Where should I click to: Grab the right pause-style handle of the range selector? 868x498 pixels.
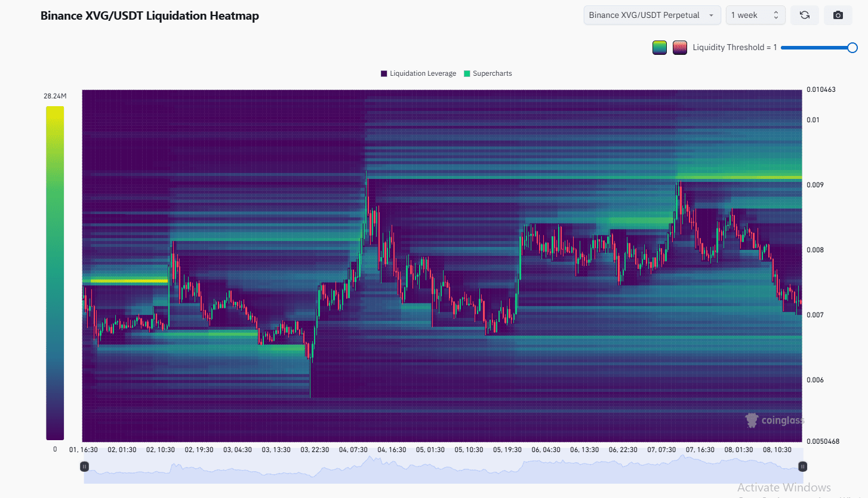tap(802, 466)
